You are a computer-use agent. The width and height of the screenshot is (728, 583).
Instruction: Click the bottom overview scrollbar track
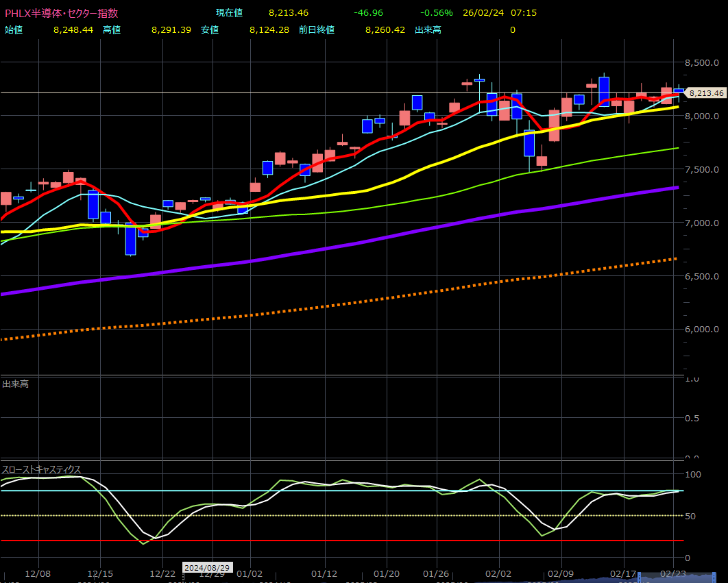pyautogui.click(x=343, y=580)
